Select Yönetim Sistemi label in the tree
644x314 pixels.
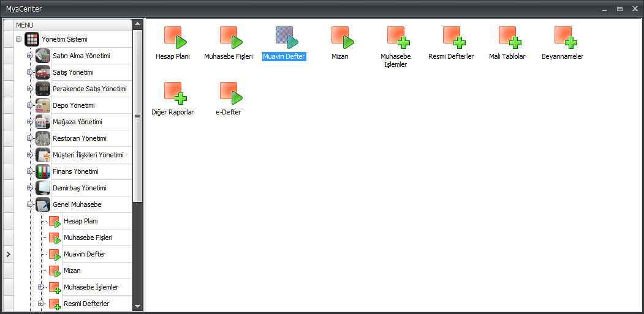tap(64, 39)
